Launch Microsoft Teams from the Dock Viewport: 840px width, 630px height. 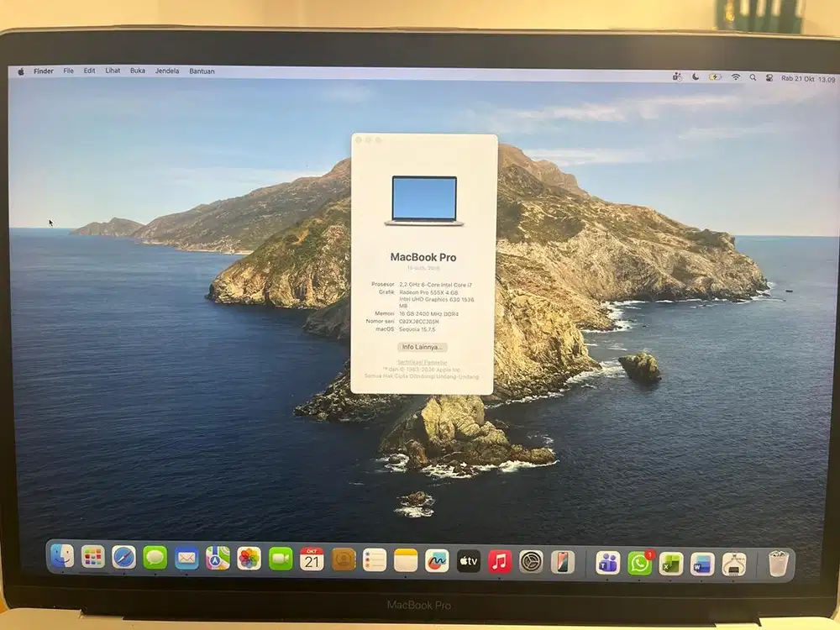click(608, 563)
